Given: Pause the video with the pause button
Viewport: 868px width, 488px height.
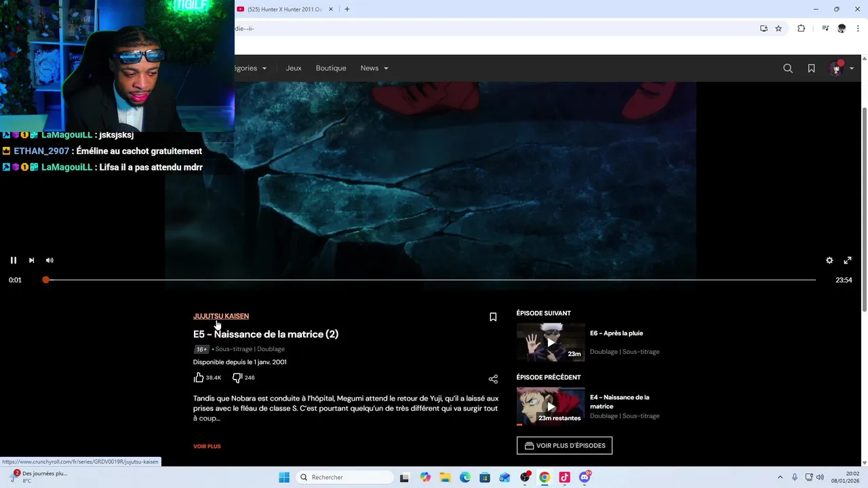Looking at the screenshot, I should [x=13, y=260].
